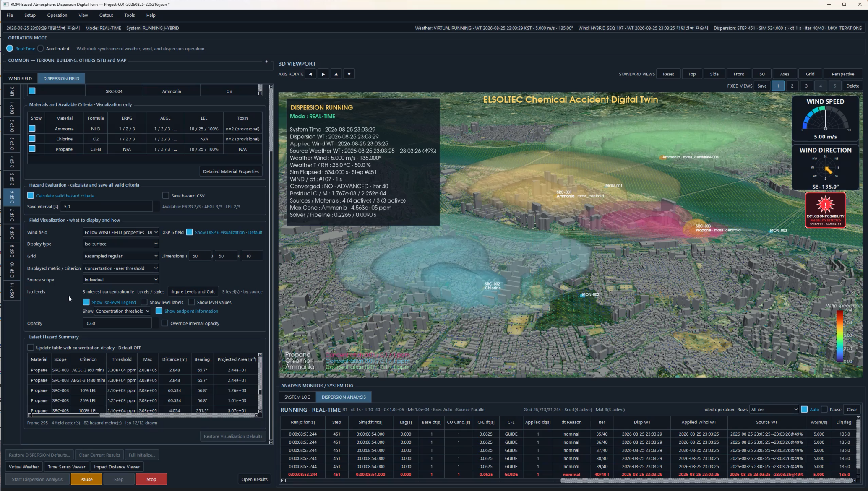Rotate axis left with the arrow icon

310,74
